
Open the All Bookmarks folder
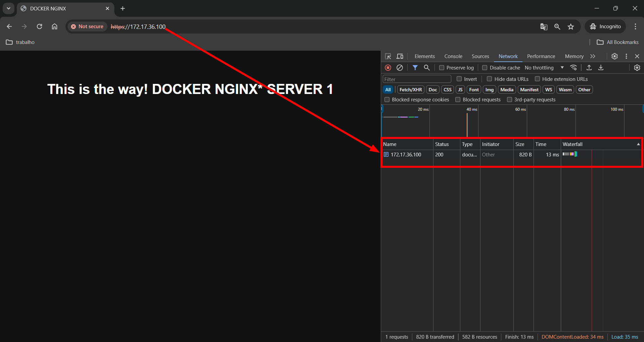[617, 42]
